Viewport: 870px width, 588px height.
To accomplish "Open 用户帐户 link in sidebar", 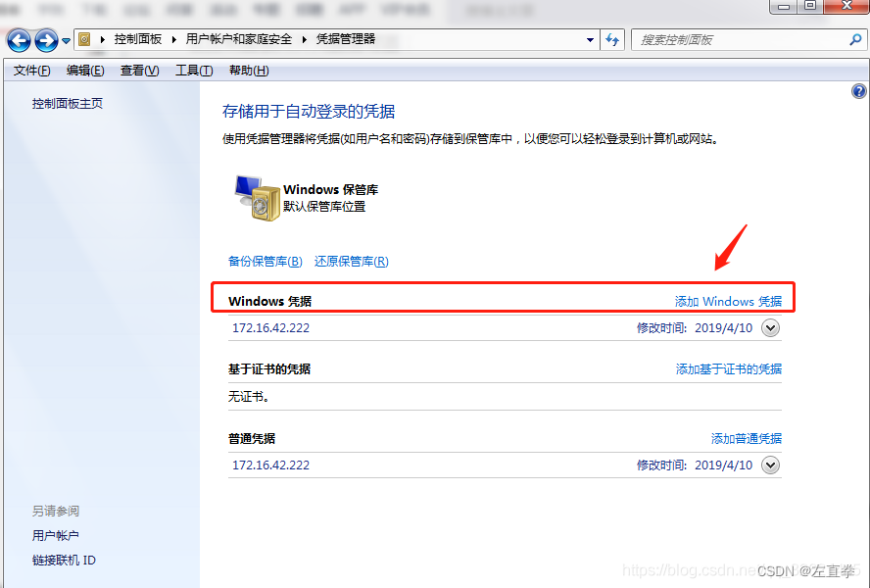I will [56, 535].
